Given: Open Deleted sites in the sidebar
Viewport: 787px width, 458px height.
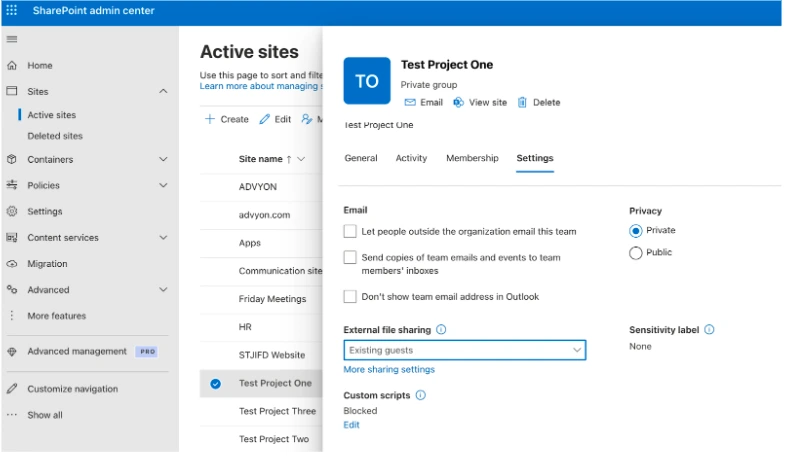Looking at the screenshot, I should [55, 136].
